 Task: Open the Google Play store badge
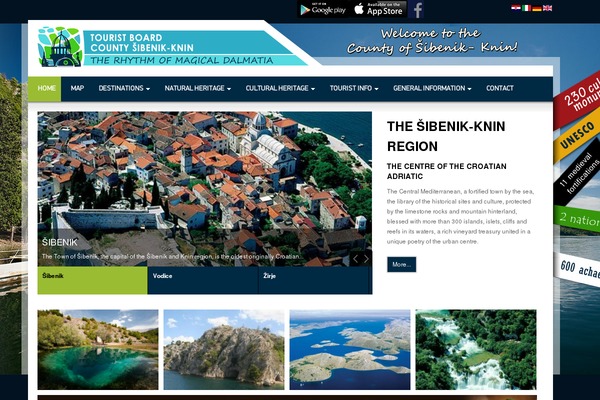click(323, 9)
